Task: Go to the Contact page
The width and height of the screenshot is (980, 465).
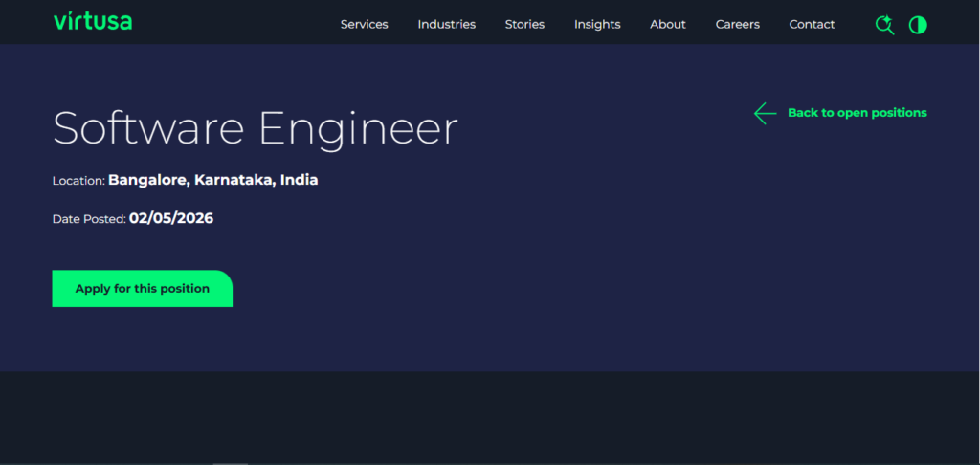Action: [x=812, y=24]
